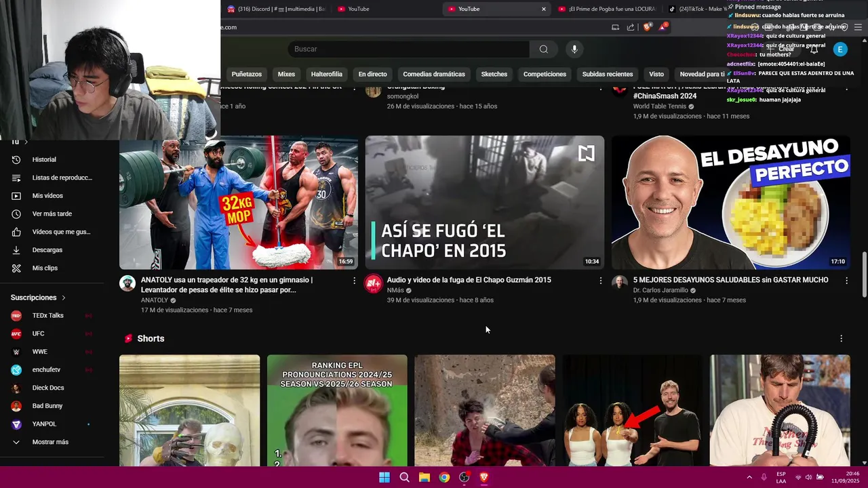Open ANATOLY usa un trapeador video title

click(226, 285)
